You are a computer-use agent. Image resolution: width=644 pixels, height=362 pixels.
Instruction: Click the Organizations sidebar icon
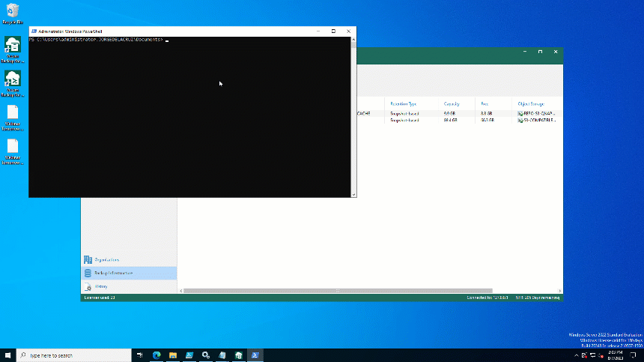pyautogui.click(x=88, y=259)
